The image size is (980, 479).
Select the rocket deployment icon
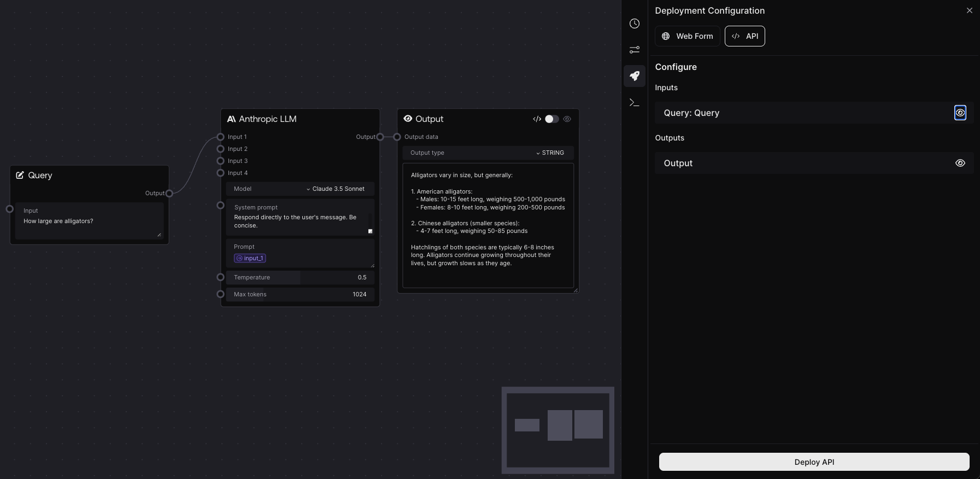(634, 76)
